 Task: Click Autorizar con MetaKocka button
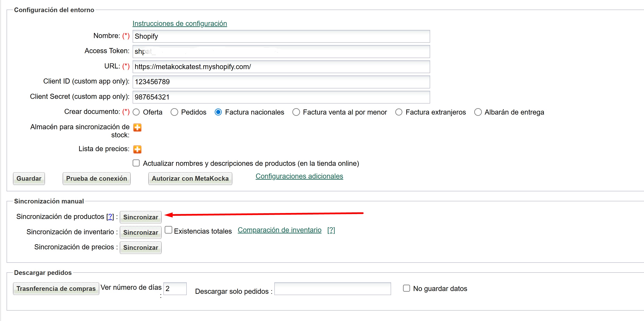point(190,179)
